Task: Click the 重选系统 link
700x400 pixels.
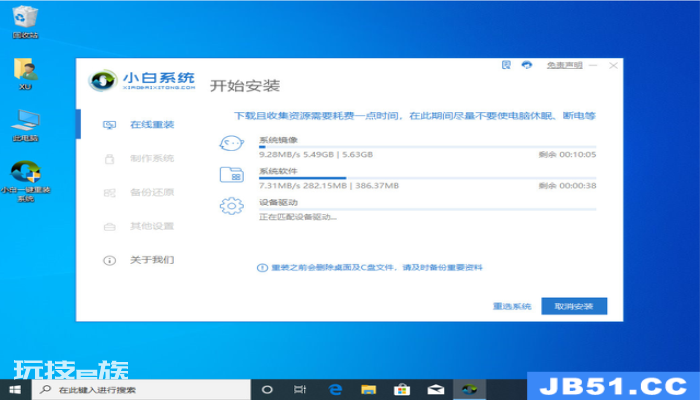Action: tap(512, 306)
